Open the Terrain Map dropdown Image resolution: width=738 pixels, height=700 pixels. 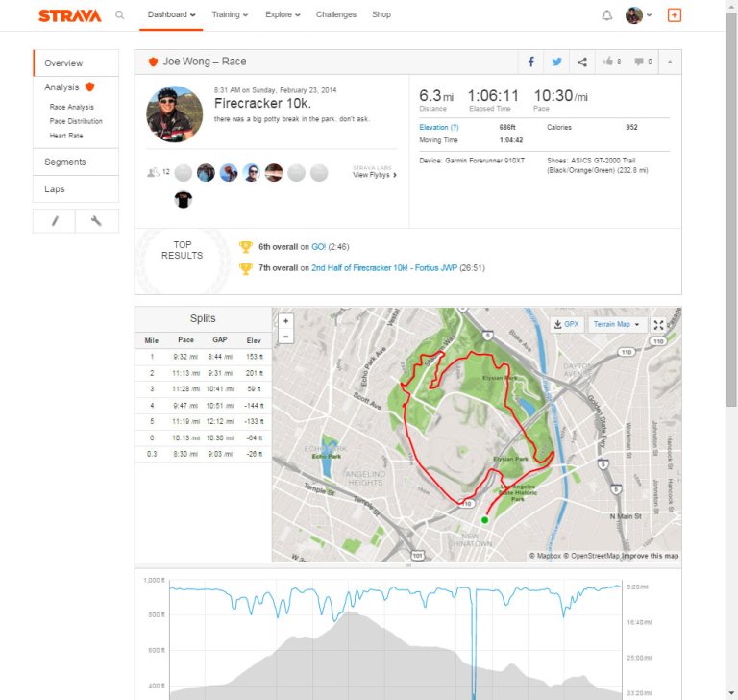615,325
